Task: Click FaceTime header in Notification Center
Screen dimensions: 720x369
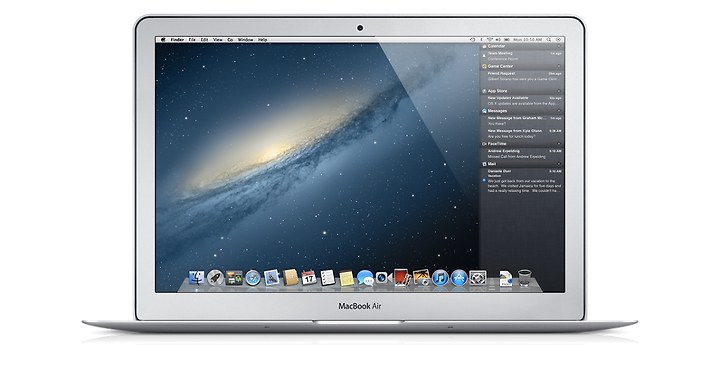Action: click(522, 144)
